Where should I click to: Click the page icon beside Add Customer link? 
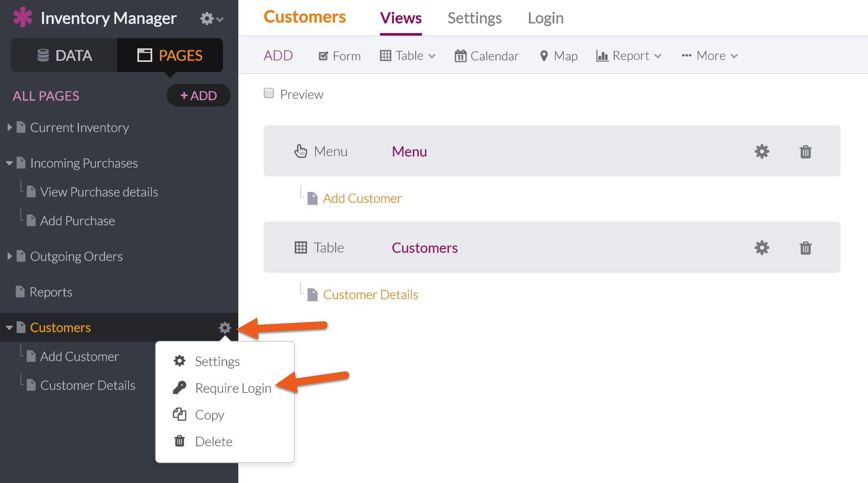[313, 198]
